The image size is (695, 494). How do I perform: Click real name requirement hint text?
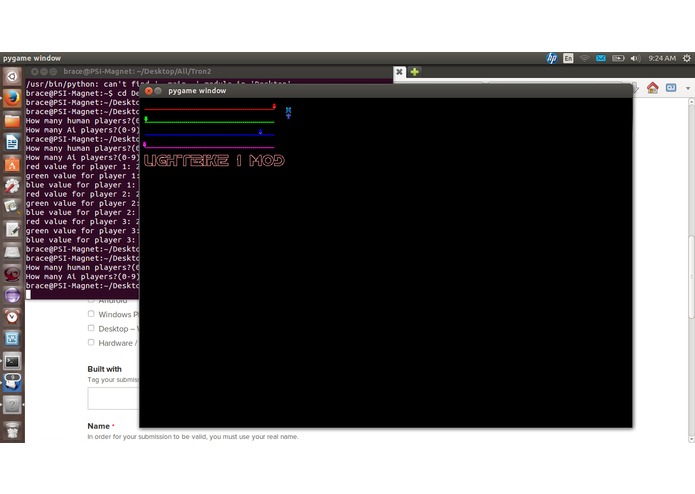(x=193, y=437)
